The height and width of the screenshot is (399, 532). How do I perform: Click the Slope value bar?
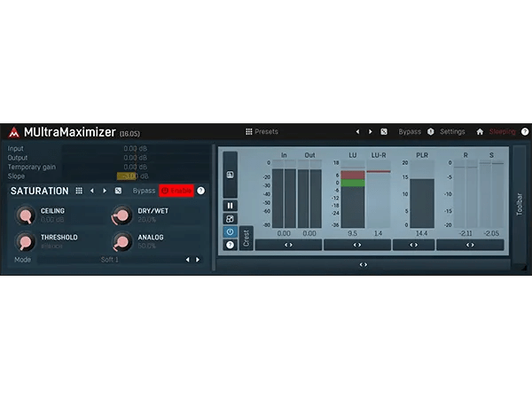pos(135,176)
